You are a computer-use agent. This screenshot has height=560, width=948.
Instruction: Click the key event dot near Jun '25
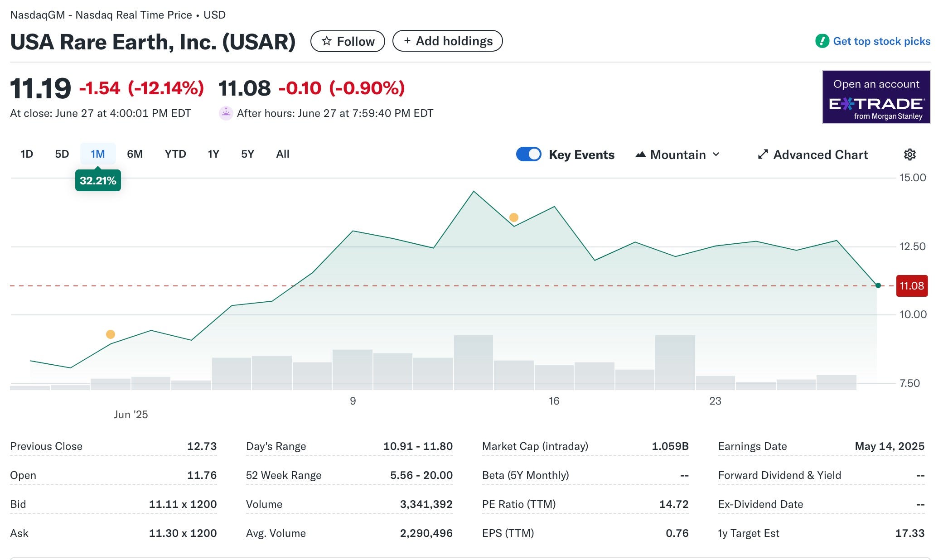pos(110,334)
